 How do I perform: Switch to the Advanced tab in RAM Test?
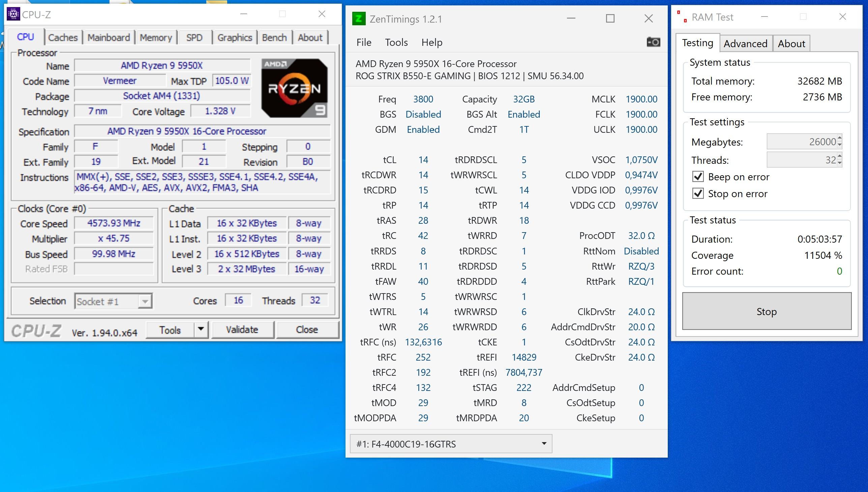click(745, 43)
